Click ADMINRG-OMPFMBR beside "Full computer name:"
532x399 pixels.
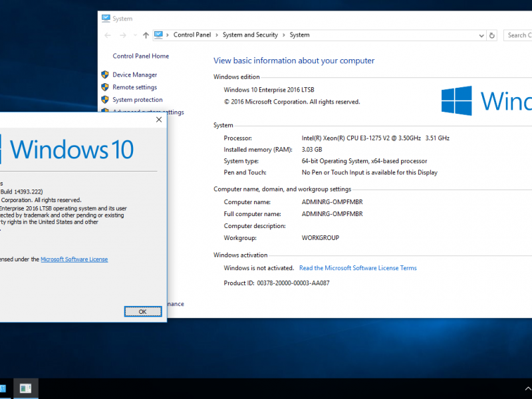click(332, 213)
